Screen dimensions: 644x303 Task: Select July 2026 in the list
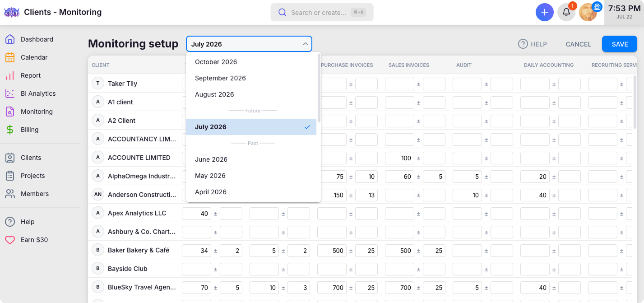(251, 127)
